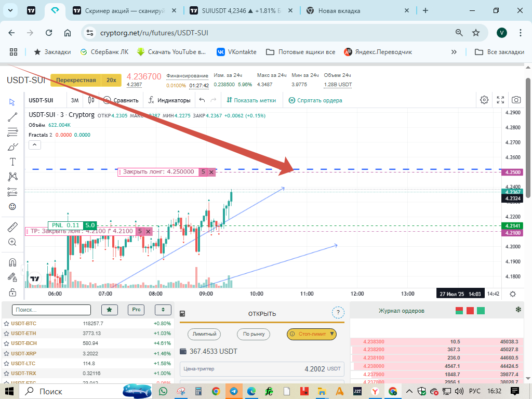Select the Лимитный order type
Viewport: 532px width, 399px height.
(204, 334)
